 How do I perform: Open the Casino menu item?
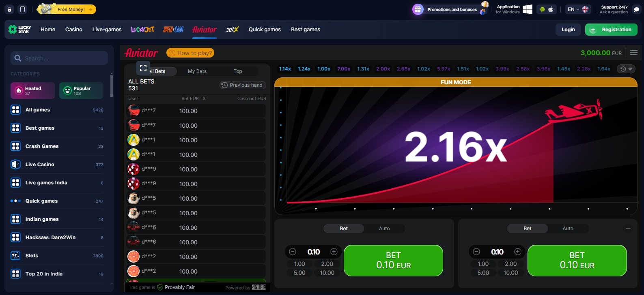(74, 29)
